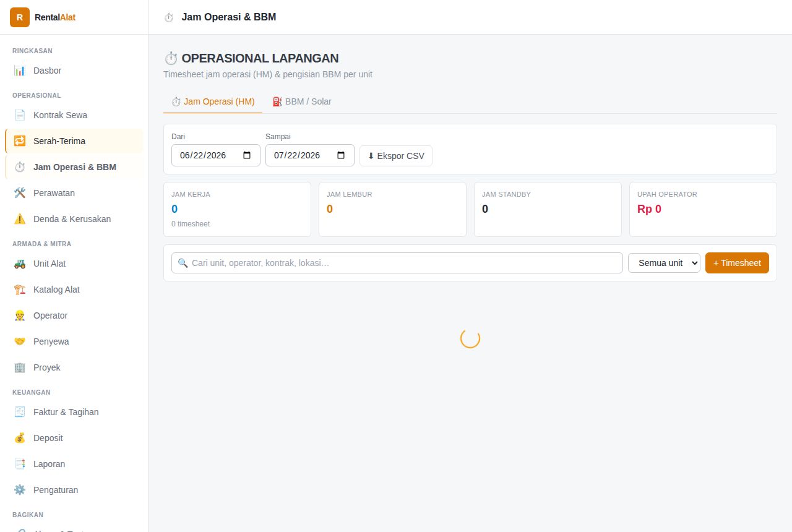
Task: Select Perawatan in the sidebar
Action: click(x=74, y=193)
